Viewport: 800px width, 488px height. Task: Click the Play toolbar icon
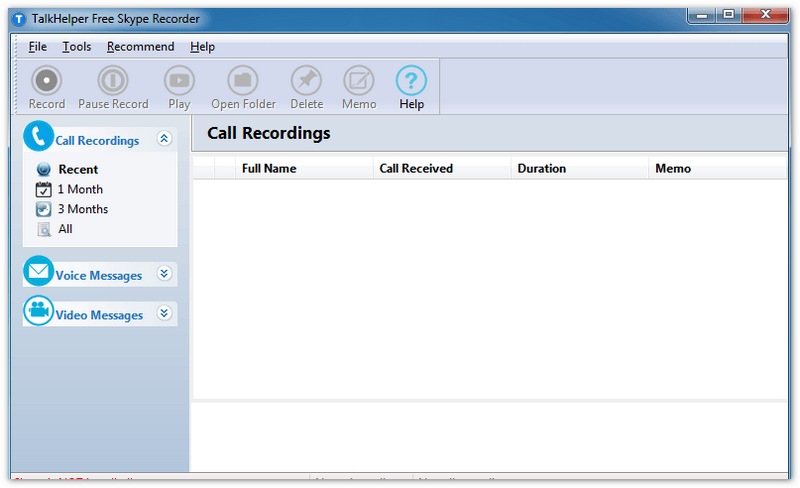[179, 80]
